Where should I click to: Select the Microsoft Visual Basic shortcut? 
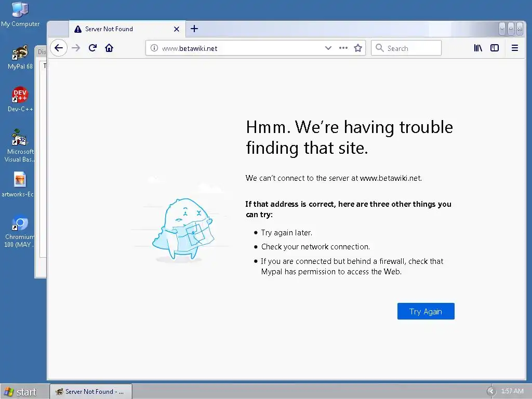pyautogui.click(x=19, y=146)
